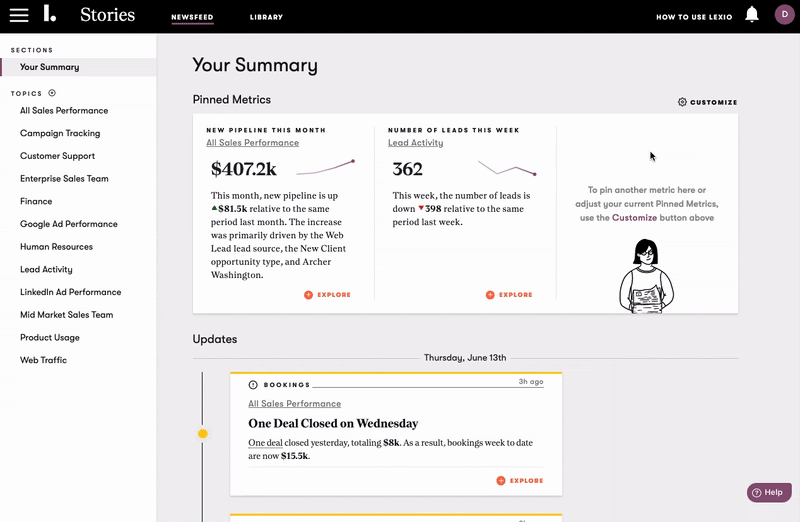Image resolution: width=800 pixels, height=522 pixels.
Task: Open How To Use Lexio
Action: (x=694, y=17)
